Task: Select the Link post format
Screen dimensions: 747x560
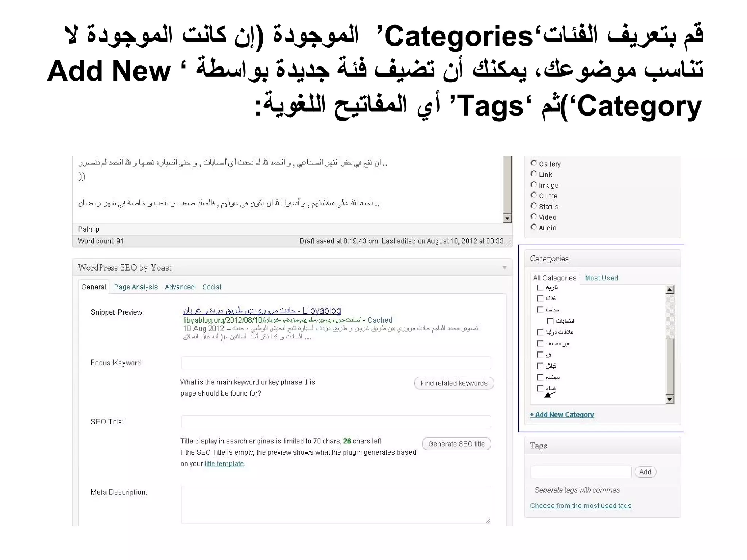Action: tap(534, 174)
